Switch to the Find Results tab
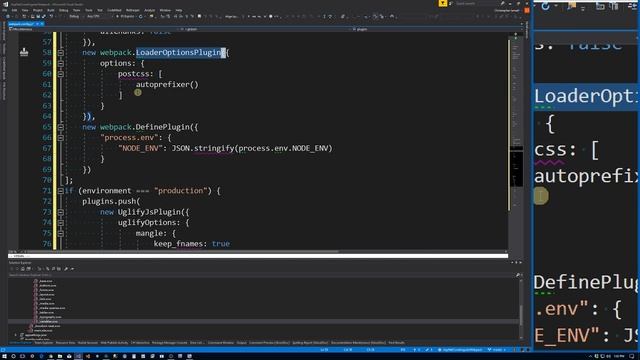640x360 pixels. pos(396,343)
